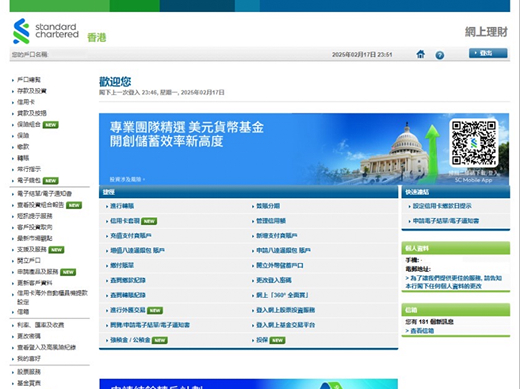Click 申請八達通銀包 賬戶 shortcut link
Viewport: 520px width, 389px height.
pos(283,250)
